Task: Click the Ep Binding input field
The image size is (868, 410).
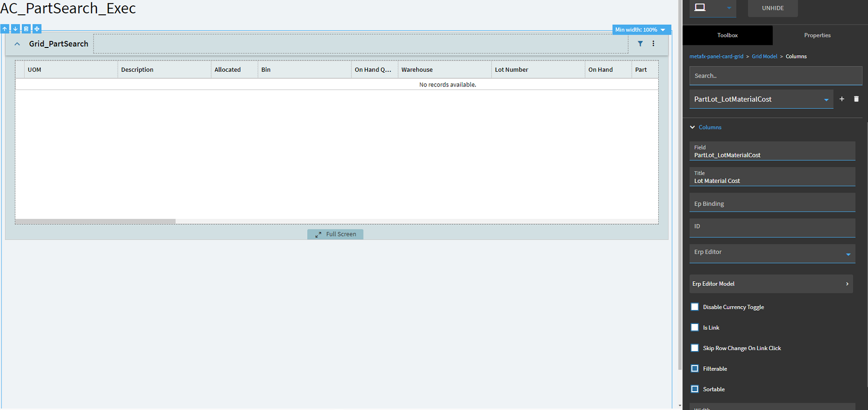Action: (772, 203)
